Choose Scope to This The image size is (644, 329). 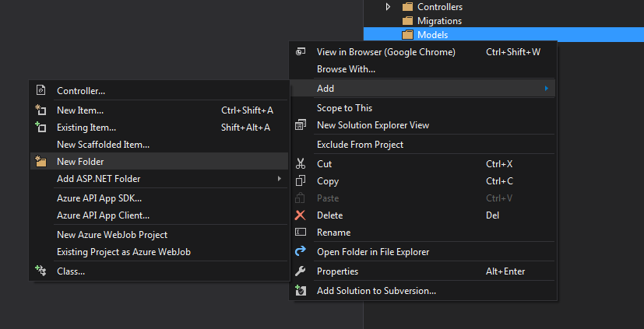[x=344, y=108]
